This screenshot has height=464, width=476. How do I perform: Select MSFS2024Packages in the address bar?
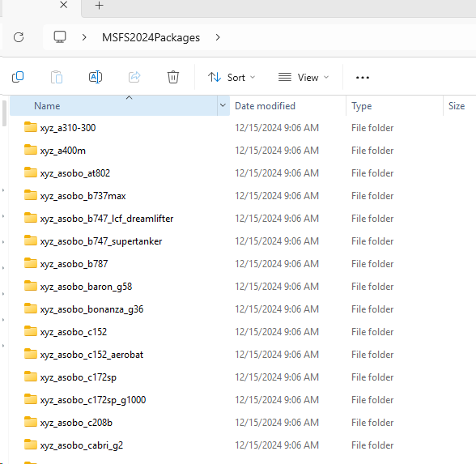(x=151, y=37)
